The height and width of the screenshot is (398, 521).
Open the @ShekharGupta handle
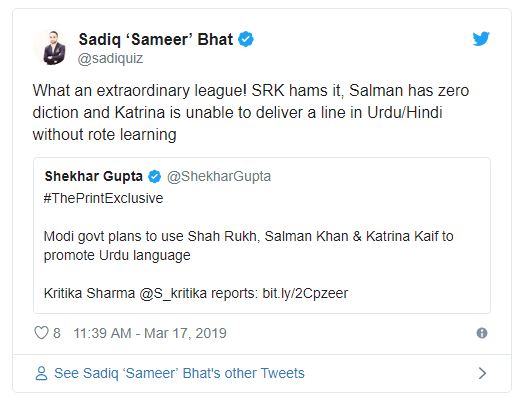tap(219, 176)
